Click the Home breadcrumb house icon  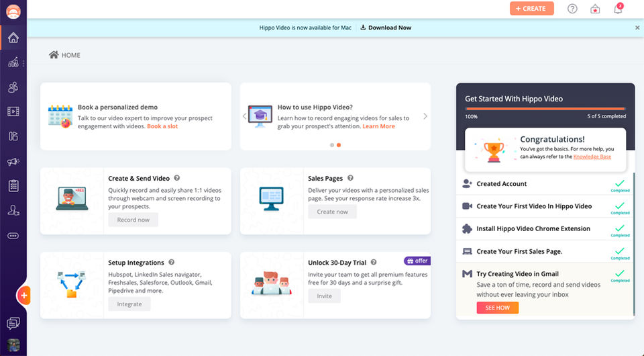pyautogui.click(x=54, y=54)
